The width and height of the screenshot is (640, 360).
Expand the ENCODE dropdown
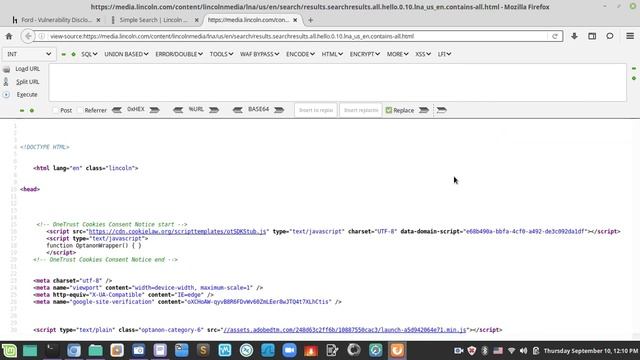point(300,54)
